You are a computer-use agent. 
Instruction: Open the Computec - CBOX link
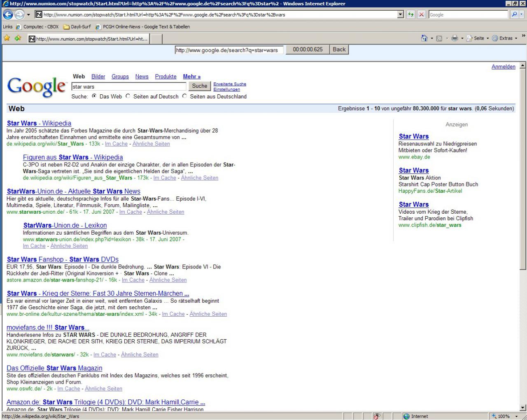[x=37, y=27]
